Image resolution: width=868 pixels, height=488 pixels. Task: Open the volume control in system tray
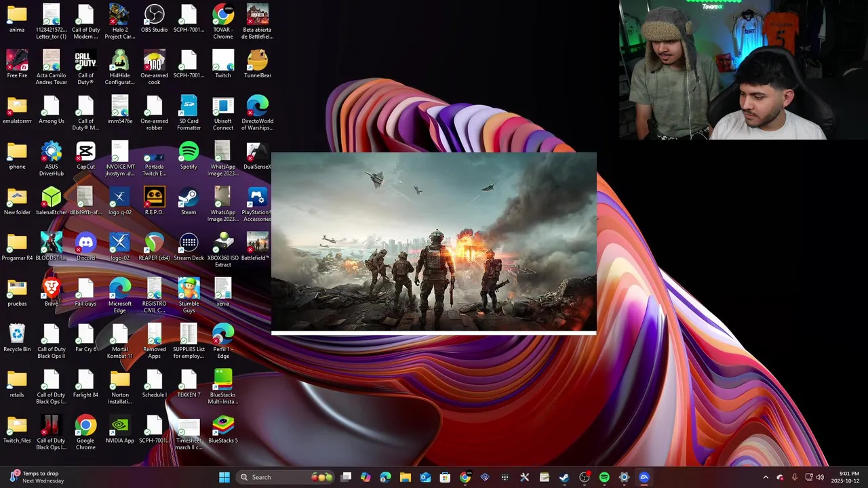821,477
